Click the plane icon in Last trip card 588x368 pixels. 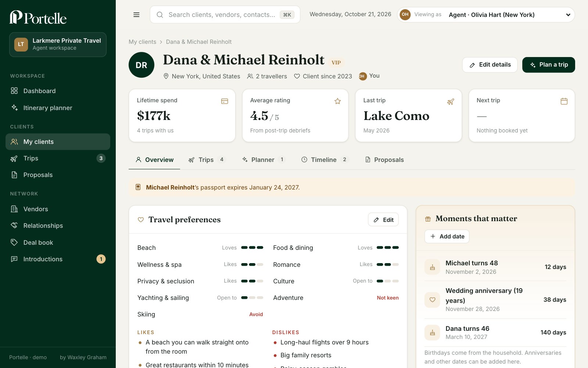(x=451, y=101)
